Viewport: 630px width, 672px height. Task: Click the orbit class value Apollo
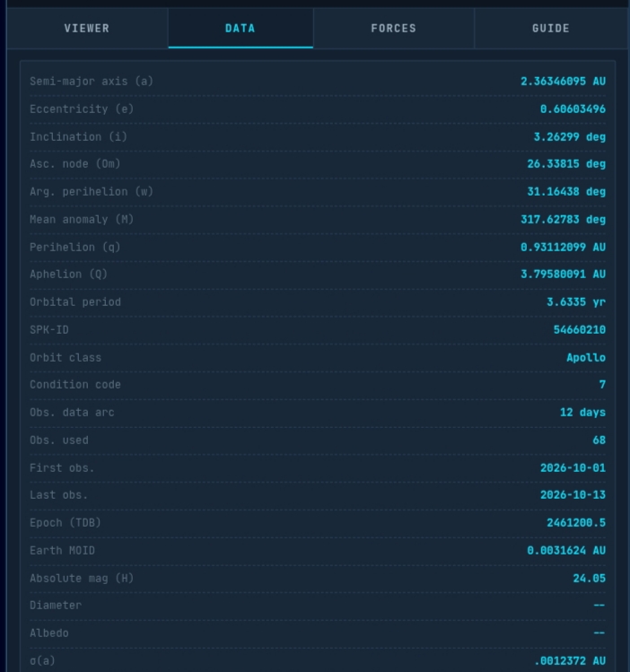(x=586, y=358)
